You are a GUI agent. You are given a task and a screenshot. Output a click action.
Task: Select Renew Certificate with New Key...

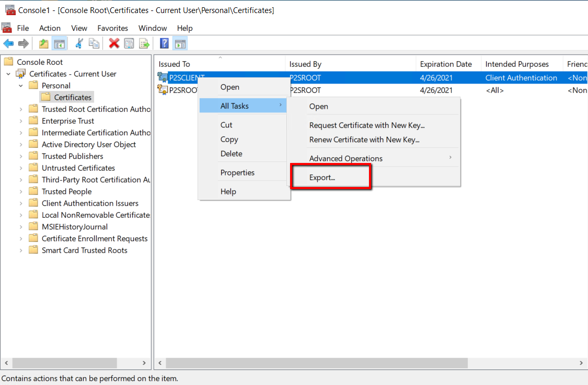coord(374,139)
